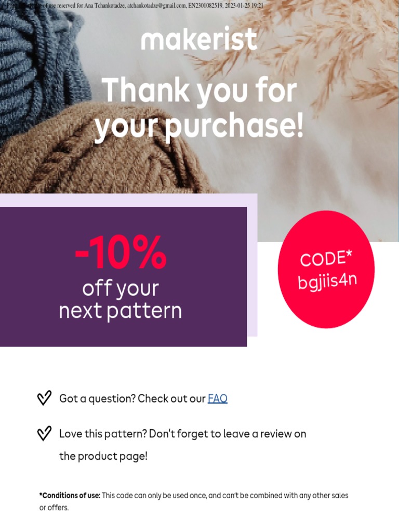Select the discount code bgjiis4n

[x=327, y=281]
